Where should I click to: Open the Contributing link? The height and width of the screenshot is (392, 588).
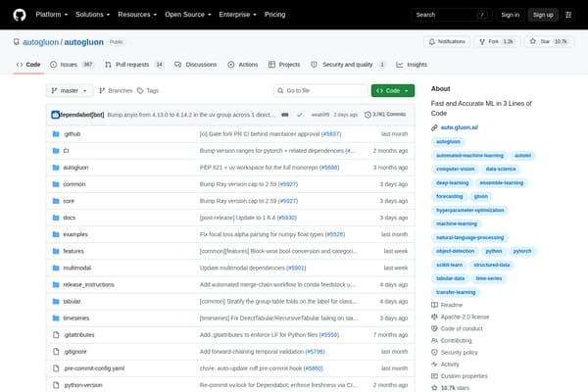[452, 341]
